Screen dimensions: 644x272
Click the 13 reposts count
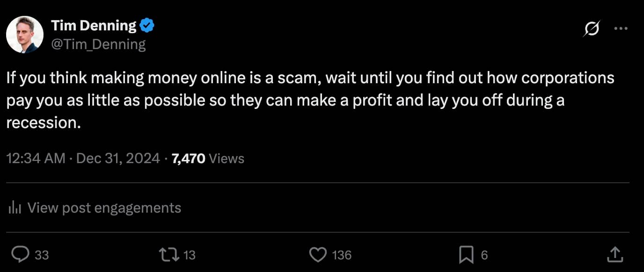[x=190, y=255]
